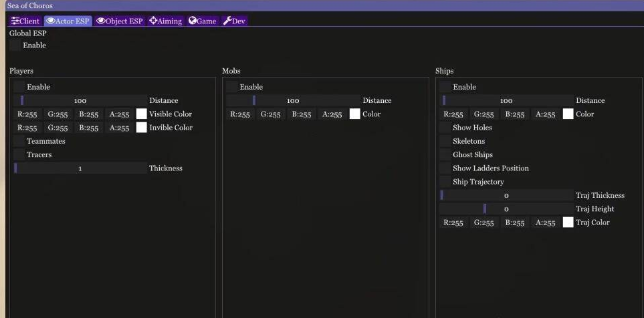
Task: Click the Players Thickness slider
Action: pos(80,168)
